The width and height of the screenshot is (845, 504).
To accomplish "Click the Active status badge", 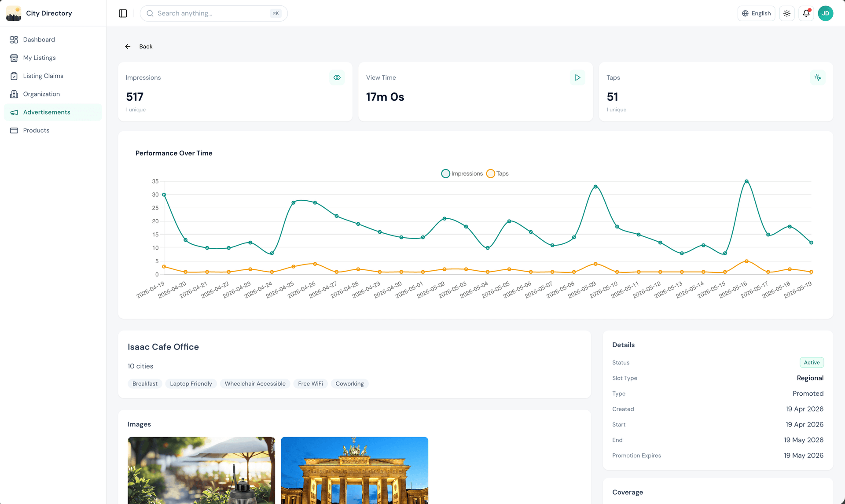I will (812, 362).
